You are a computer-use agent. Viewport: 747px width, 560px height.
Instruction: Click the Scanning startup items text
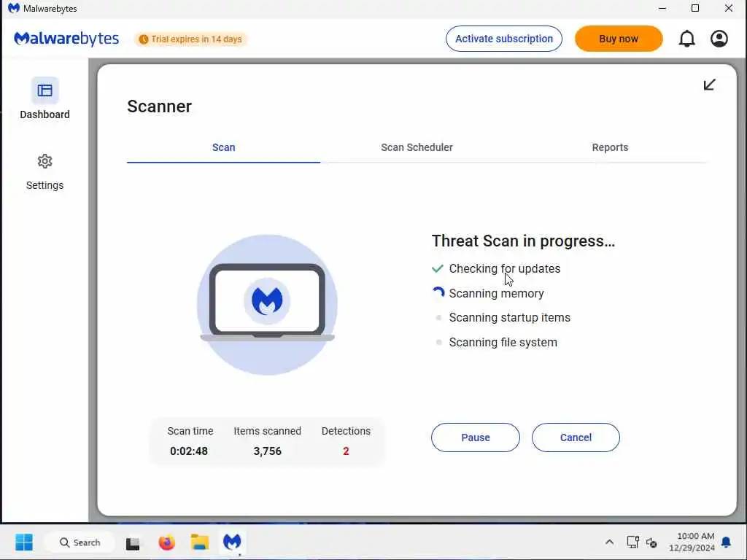click(x=510, y=318)
